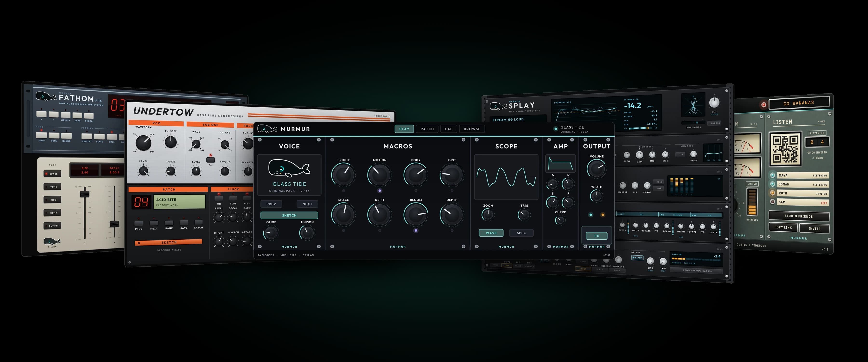Select SPEC scope mode
The height and width of the screenshot is (362, 868).
521,233
